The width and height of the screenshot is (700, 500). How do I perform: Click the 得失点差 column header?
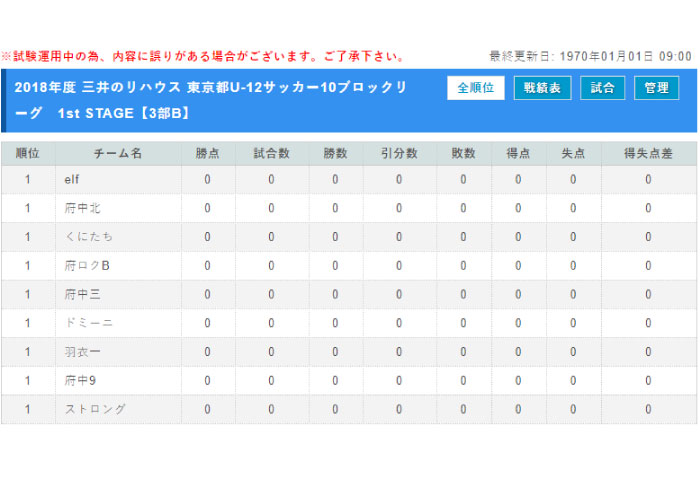pos(647,153)
